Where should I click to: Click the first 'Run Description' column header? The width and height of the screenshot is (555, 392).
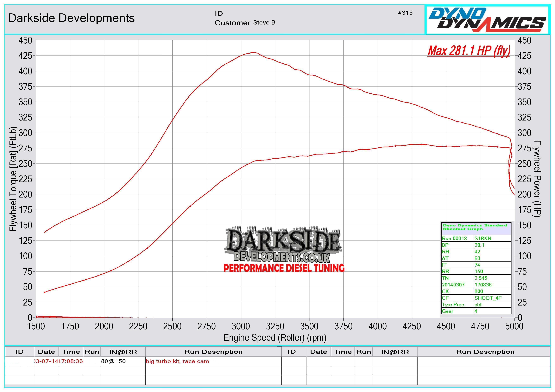pos(213,352)
